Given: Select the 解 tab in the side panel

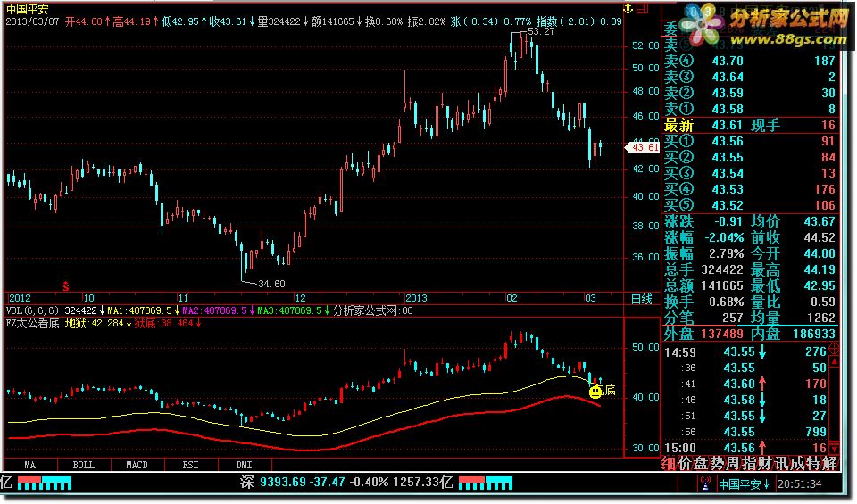Looking at the screenshot, I should tap(829, 464).
